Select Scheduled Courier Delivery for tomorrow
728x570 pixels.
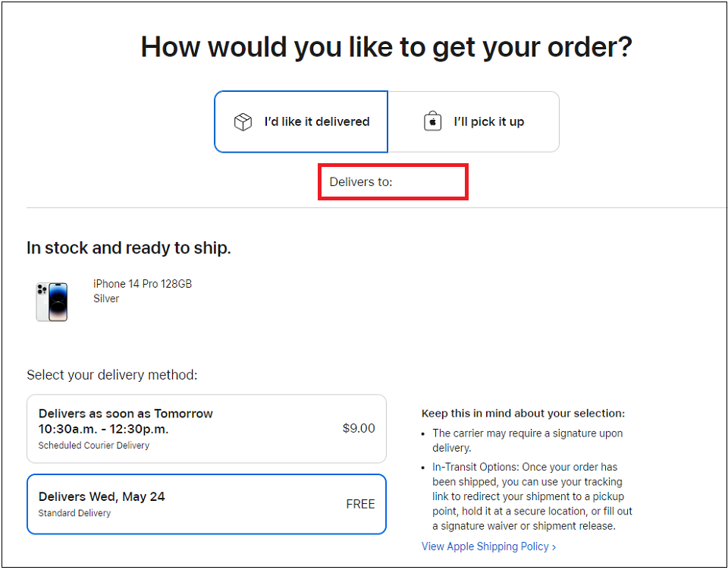pos(206,429)
